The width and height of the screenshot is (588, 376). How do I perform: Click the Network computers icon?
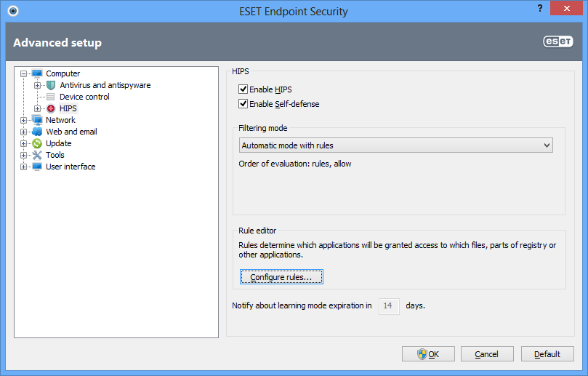point(37,120)
